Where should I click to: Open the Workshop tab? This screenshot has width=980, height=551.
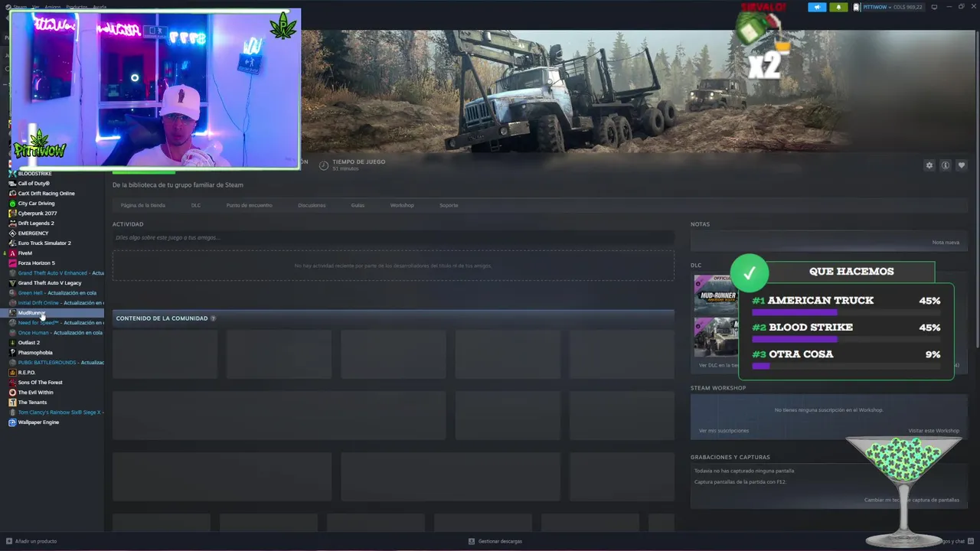point(402,205)
